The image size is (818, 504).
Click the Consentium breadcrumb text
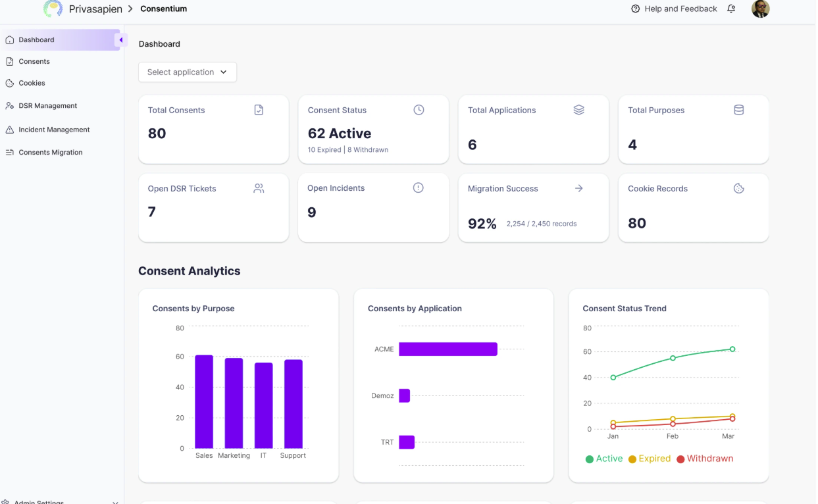(163, 9)
